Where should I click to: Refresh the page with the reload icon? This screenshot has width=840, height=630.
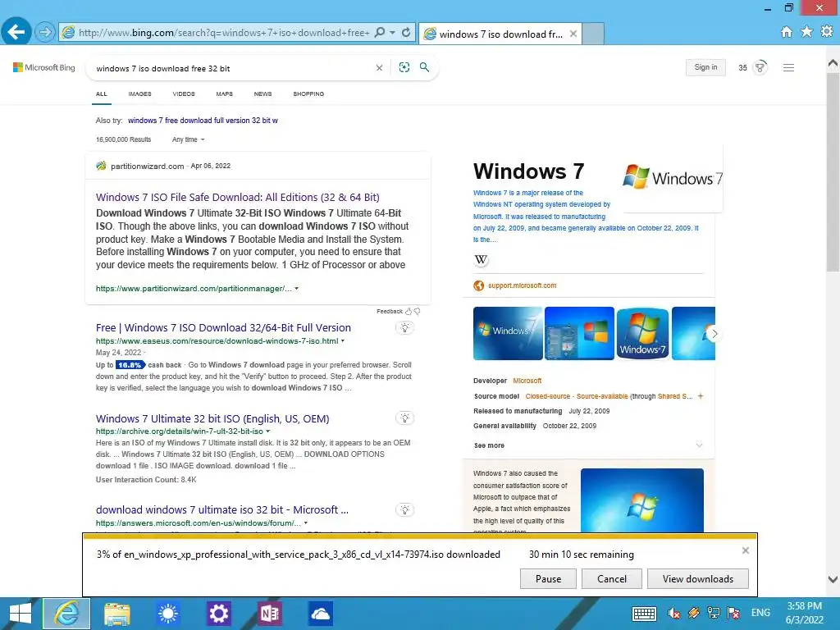click(406, 33)
